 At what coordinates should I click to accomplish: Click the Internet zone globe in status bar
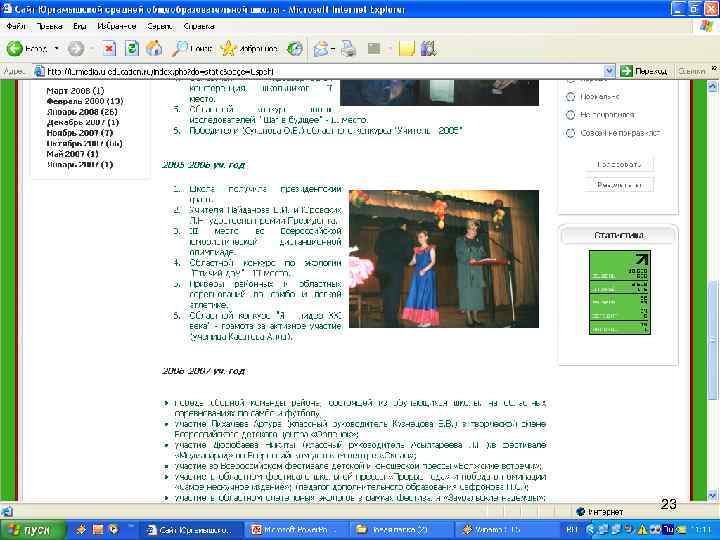pyautogui.click(x=580, y=511)
